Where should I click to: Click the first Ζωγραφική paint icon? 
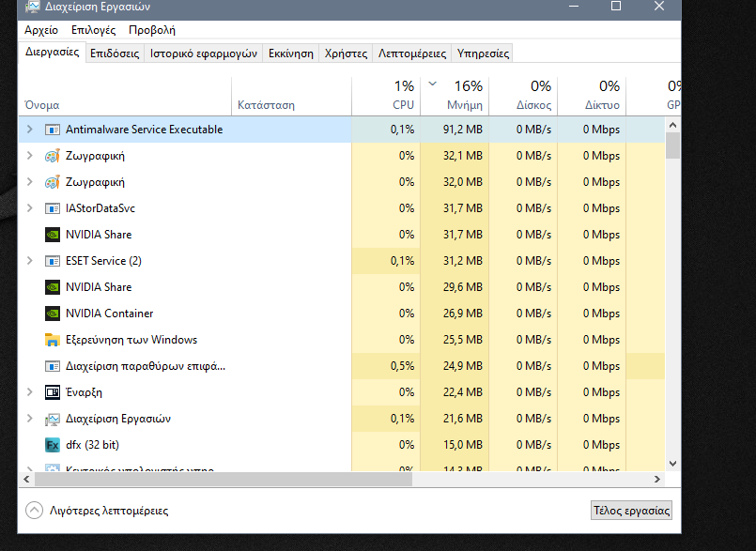coord(53,156)
